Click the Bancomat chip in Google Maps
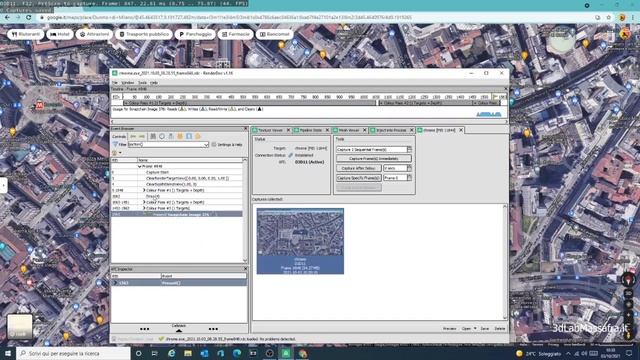 [275, 34]
